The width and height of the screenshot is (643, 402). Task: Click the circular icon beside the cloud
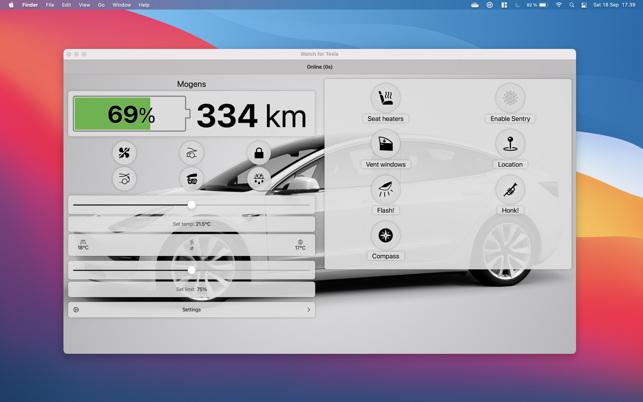click(490, 5)
